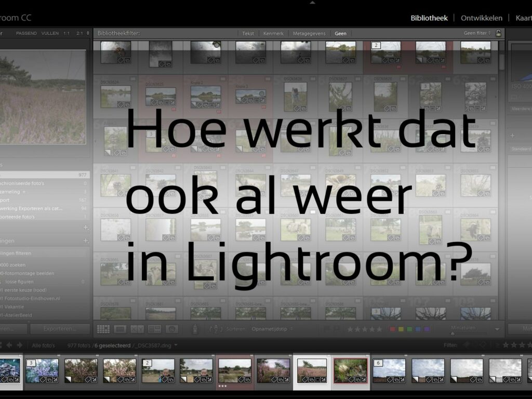The width and height of the screenshot is (532, 399).
Task: Select Geen library filter
Action: click(x=341, y=33)
